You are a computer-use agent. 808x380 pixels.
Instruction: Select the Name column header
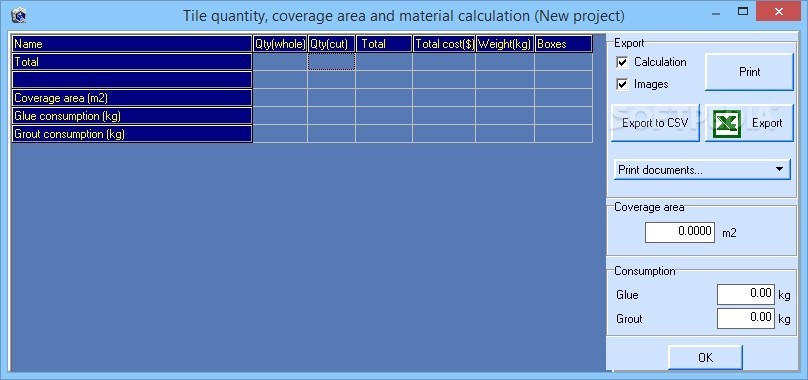tap(132, 44)
